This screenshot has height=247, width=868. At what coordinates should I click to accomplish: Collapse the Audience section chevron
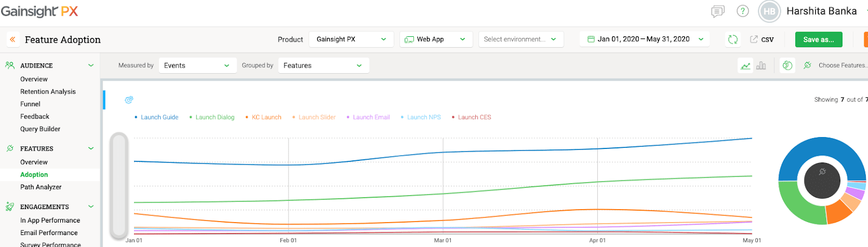91,66
